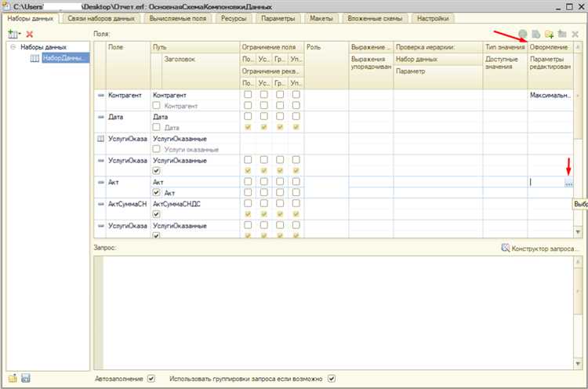588x389 pixels.
Task: Click query editor scrollbar down arrow
Action: (578, 363)
